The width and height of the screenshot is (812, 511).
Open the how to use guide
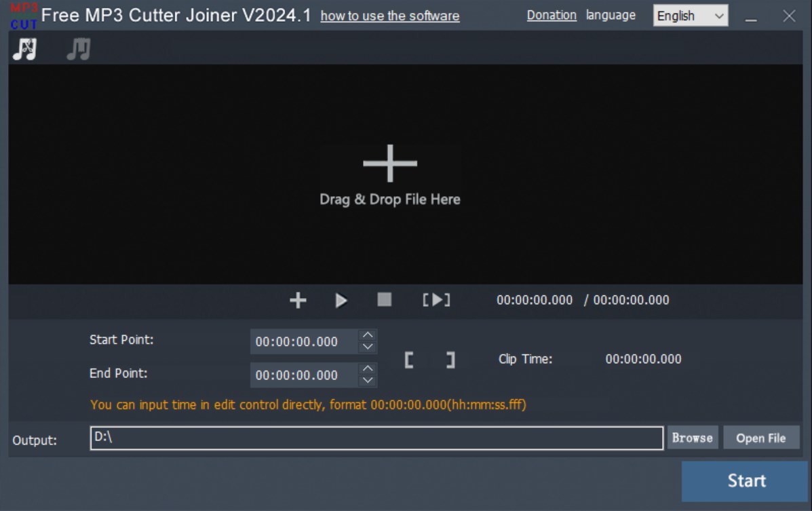pyautogui.click(x=389, y=16)
